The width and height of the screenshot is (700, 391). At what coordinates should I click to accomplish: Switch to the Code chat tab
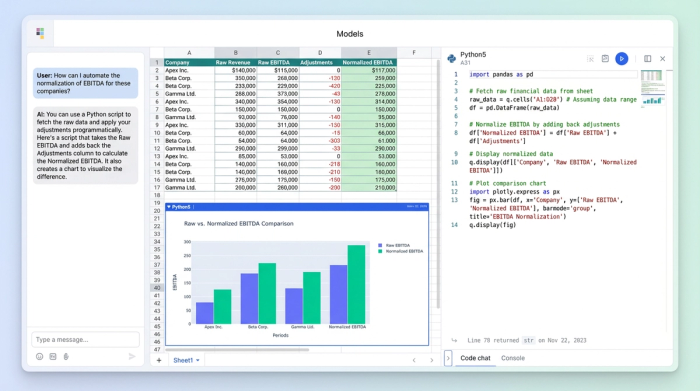coord(475,358)
